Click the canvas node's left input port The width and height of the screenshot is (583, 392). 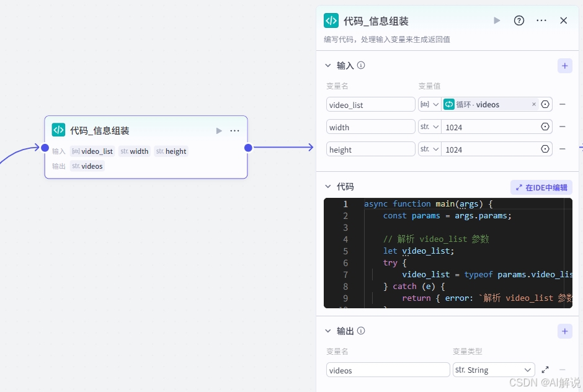tap(45, 148)
